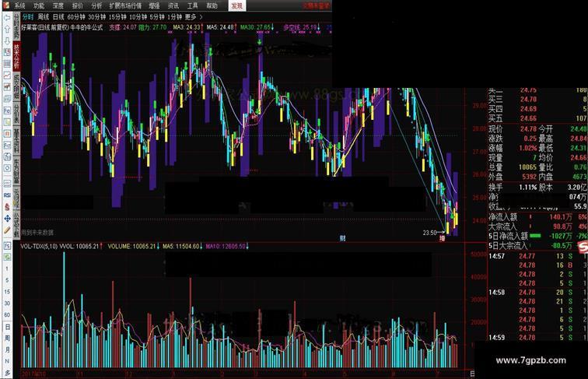Click the 财 marker on the chart

[x=342, y=238]
